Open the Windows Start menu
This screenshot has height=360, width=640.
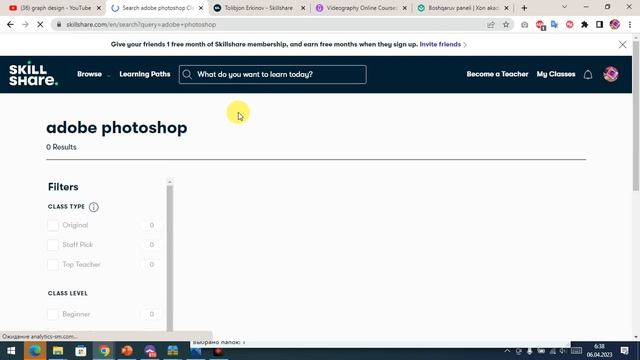(x=11, y=351)
